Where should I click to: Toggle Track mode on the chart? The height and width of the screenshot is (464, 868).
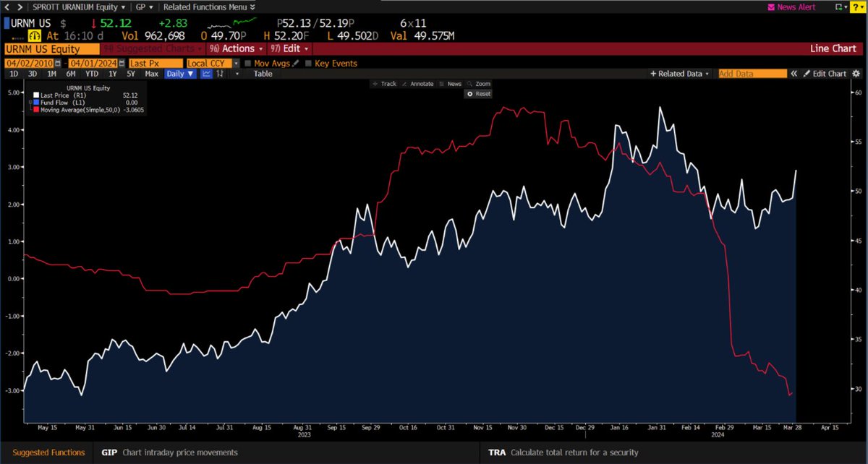click(x=385, y=84)
